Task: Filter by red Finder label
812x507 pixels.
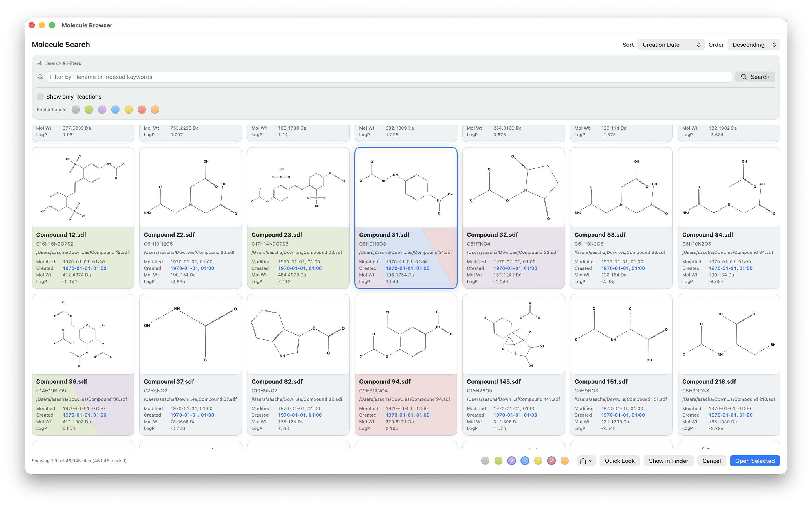Action: tap(142, 110)
